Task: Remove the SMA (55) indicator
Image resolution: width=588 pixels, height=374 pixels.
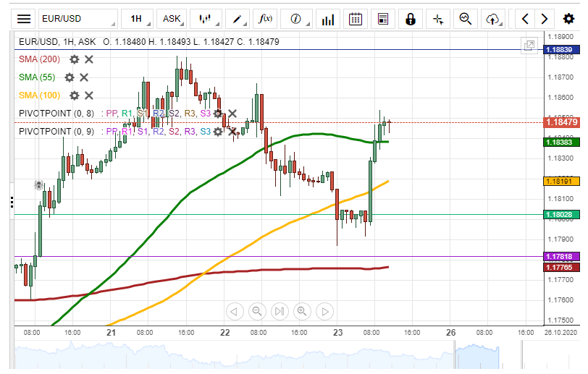Action: point(84,77)
